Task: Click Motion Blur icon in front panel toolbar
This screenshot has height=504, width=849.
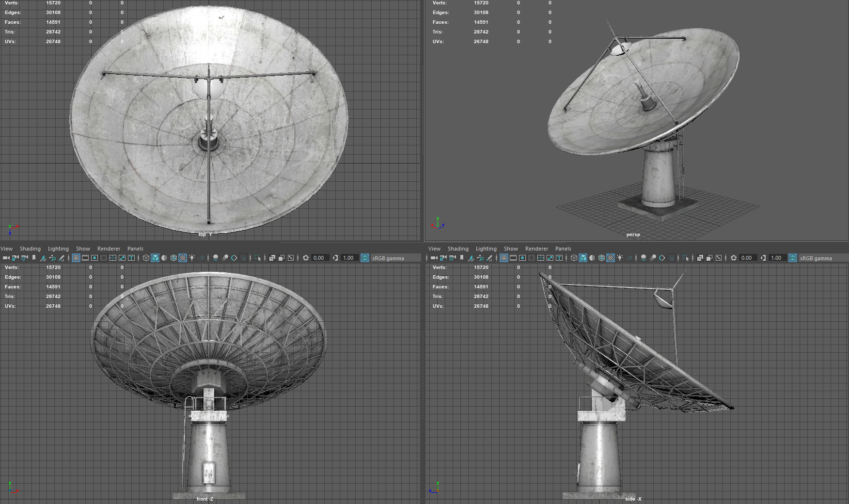Action: click(x=225, y=258)
